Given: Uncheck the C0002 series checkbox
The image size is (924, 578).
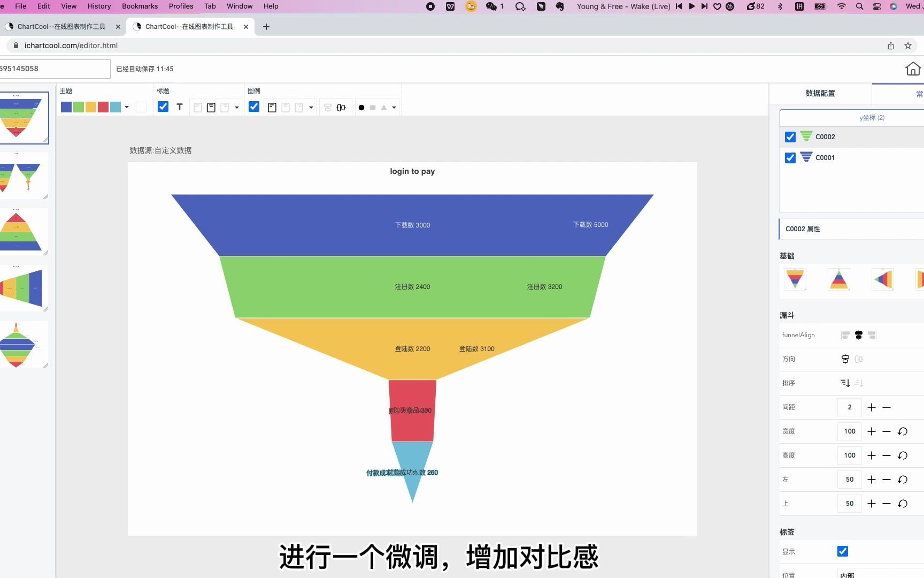Looking at the screenshot, I should (x=790, y=137).
